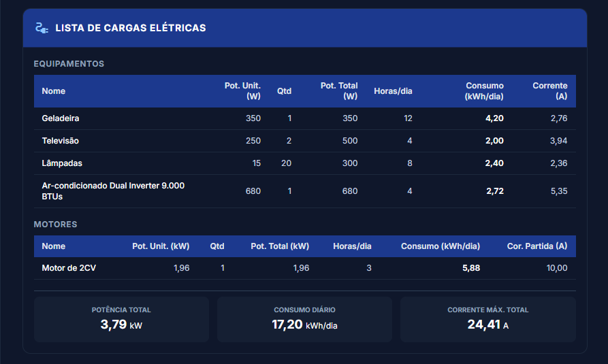Image resolution: width=608 pixels, height=364 pixels.
Task: Click the Corrente (A) column header
Action: point(549,91)
